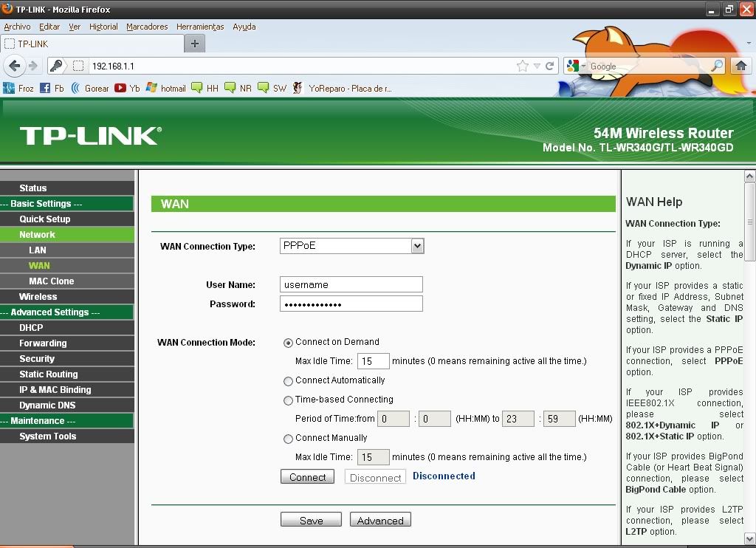Open a new tab with the plus button
756x548 pixels.
[195, 44]
